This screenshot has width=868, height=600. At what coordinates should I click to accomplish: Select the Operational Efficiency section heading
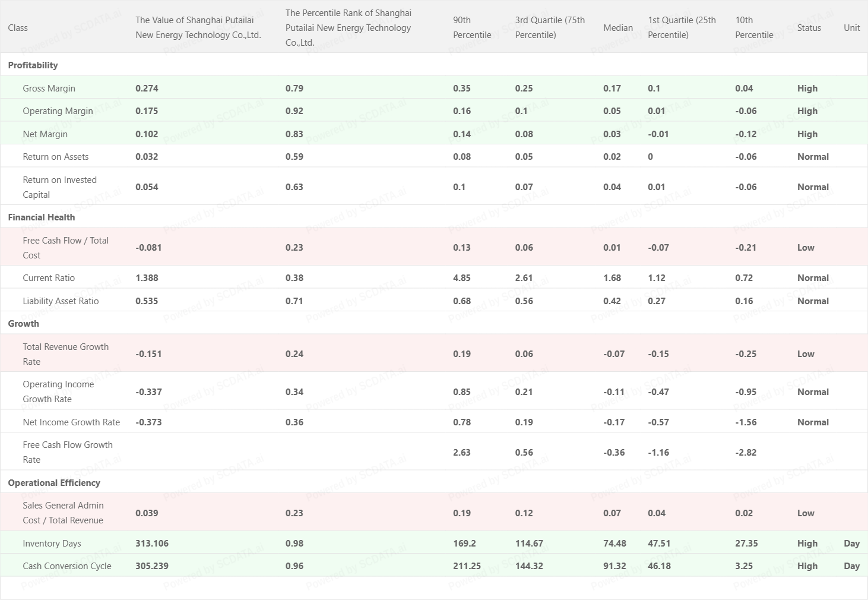tap(54, 483)
